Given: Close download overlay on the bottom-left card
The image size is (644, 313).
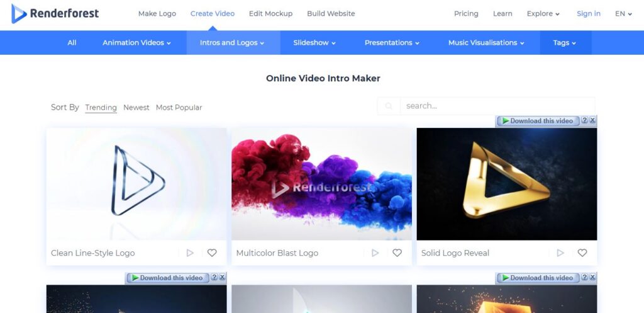Looking at the screenshot, I should pyautogui.click(x=222, y=278).
